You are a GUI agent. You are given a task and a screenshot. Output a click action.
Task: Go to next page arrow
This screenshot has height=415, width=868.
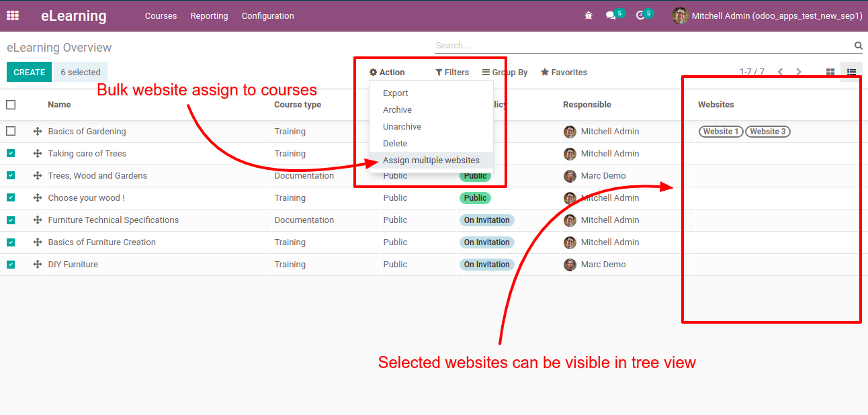[799, 72]
